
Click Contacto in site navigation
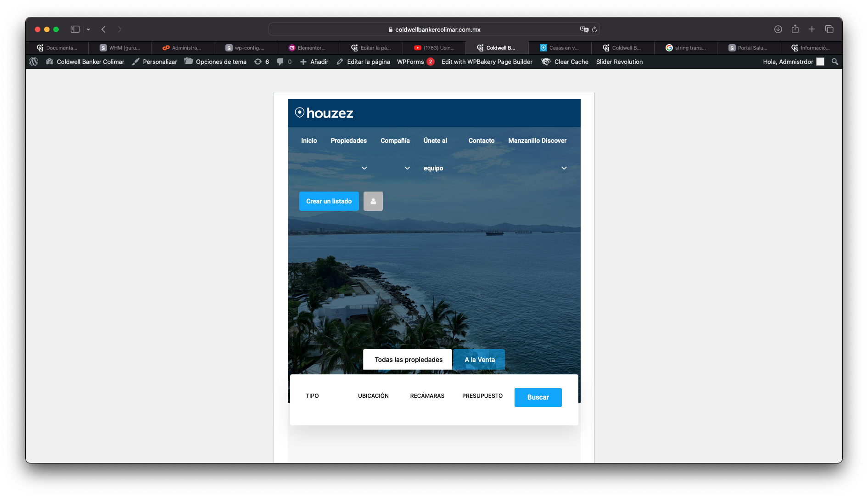tap(482, 141)
